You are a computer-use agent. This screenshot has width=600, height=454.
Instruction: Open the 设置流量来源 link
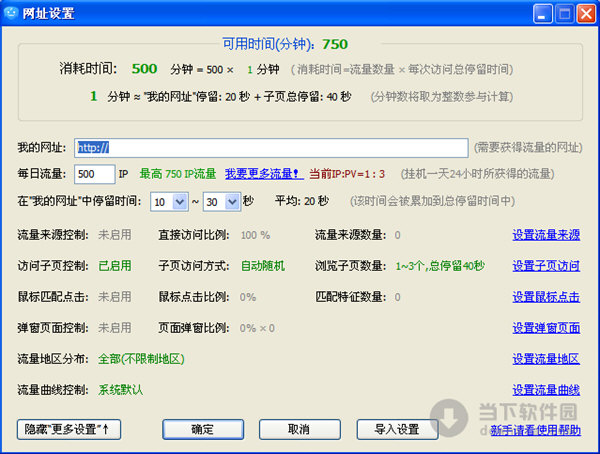pos(546,235)
